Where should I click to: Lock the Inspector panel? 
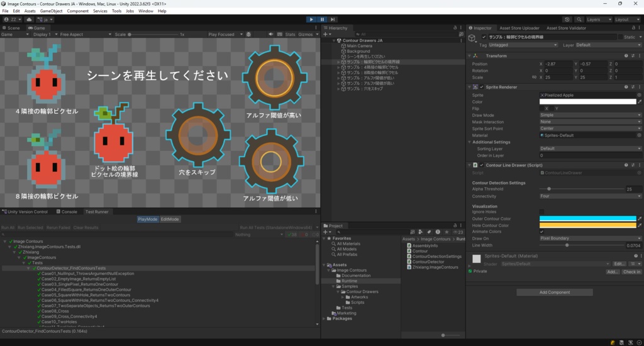click(x=633, y=28)
